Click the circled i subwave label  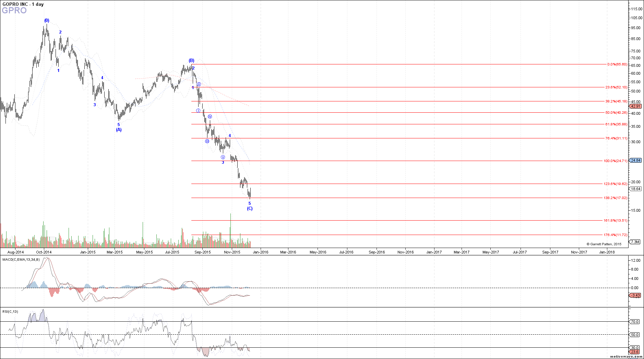pyautogui.click(x=198, y=111)
